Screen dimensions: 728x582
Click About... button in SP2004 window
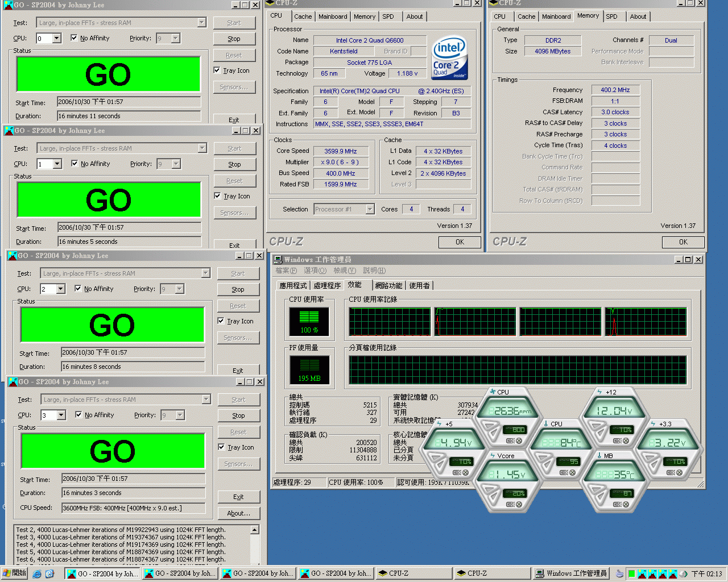click(x=238, y=513)
